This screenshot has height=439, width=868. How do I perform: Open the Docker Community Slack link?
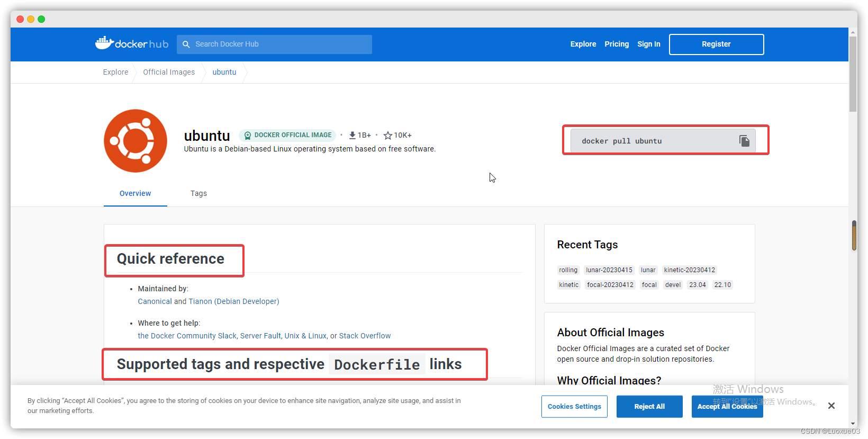[187, 336]
